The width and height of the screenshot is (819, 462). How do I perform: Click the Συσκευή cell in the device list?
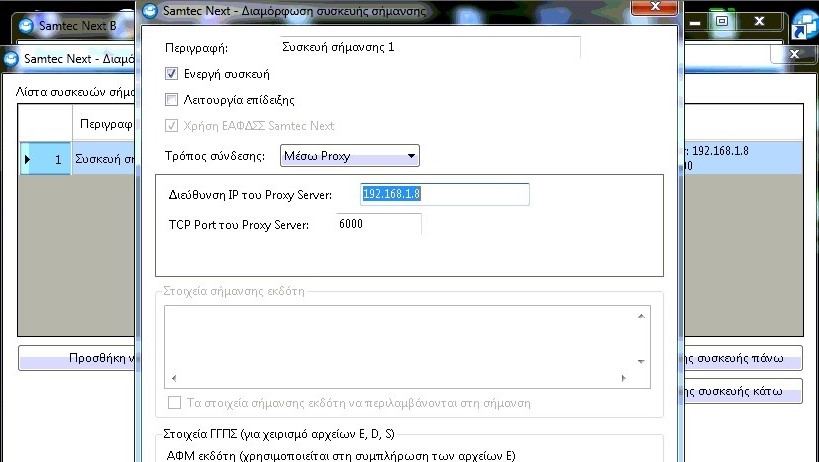click(x=103, y=159)
